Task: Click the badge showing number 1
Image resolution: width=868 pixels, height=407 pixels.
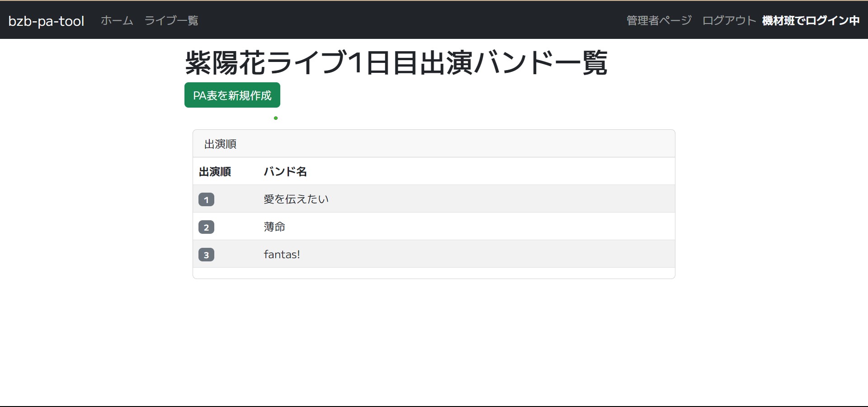Action: pos(207,199)
